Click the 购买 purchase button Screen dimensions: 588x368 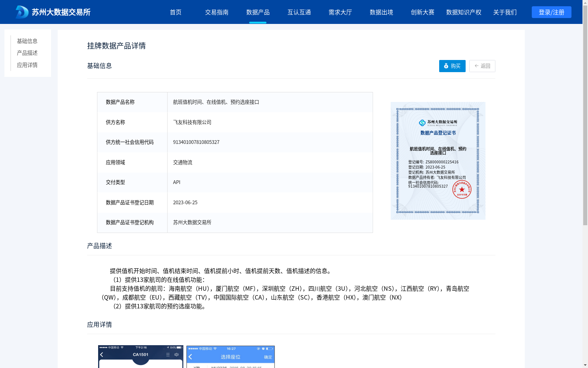(452, 66)
